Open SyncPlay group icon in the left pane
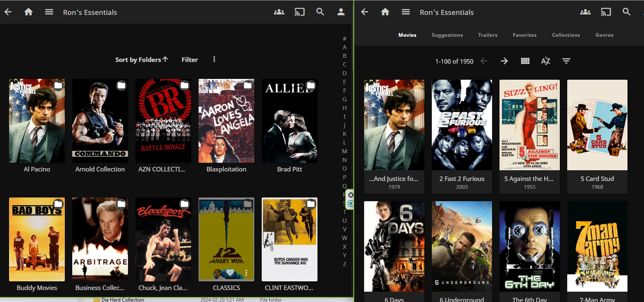644x302 pixels. pos(279,12)
